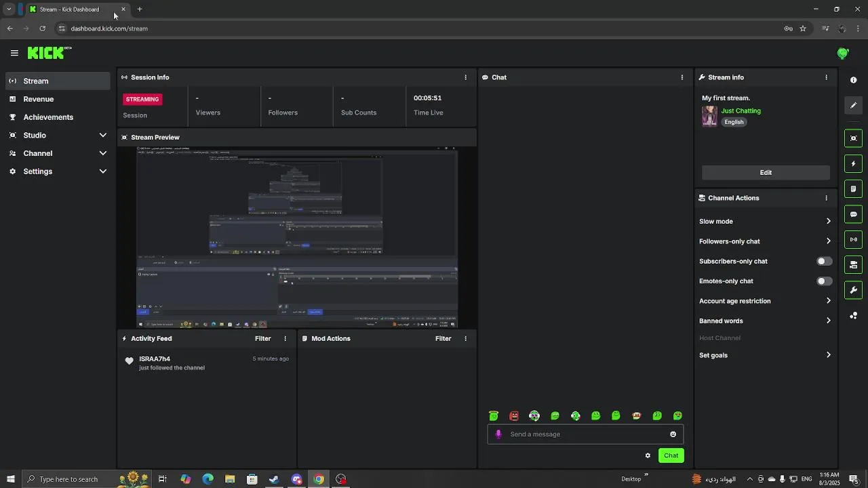Toggle the broadcast session widget icon in the right sidebar
Image resolution: width=868 pixels, height=488 pixels.
click(x=853, y=239)
